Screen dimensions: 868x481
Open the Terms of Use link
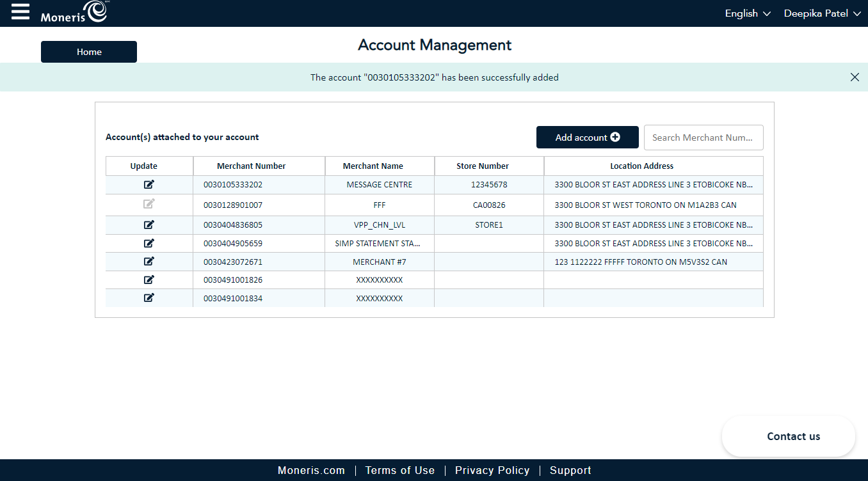coord(400,470)
